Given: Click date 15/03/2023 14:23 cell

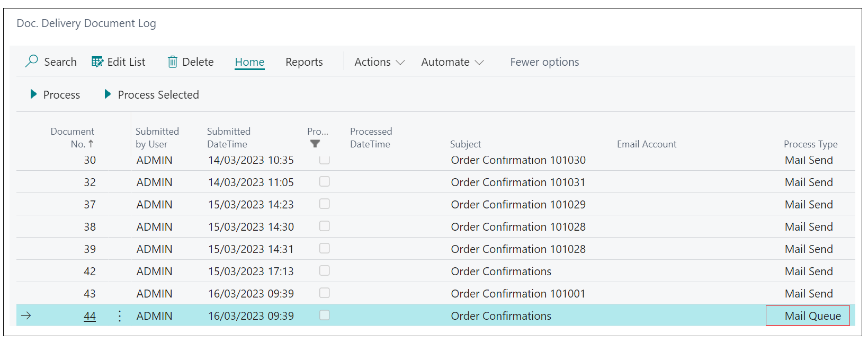Looking at the screenshot, I should coord(250,205).
